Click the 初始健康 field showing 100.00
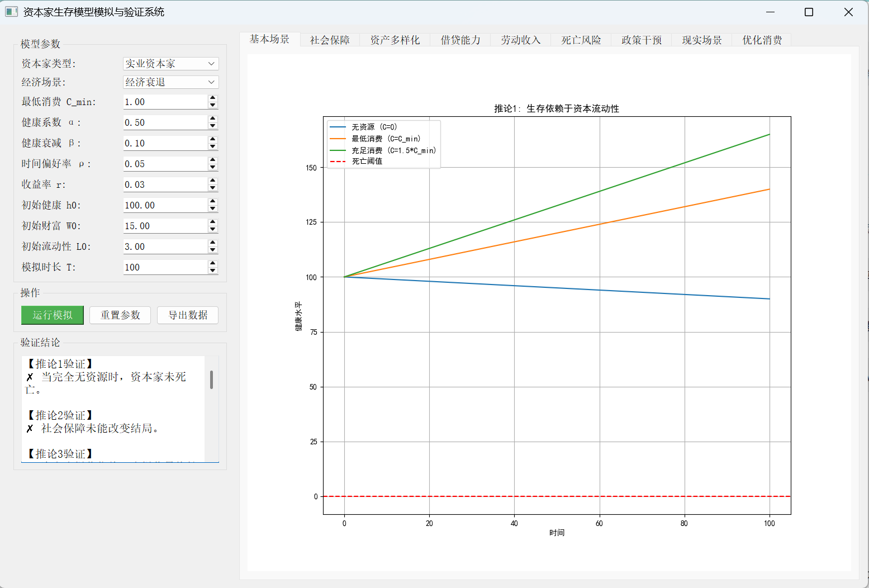Viewport: 869px width, 588px height. pos(165,205)
